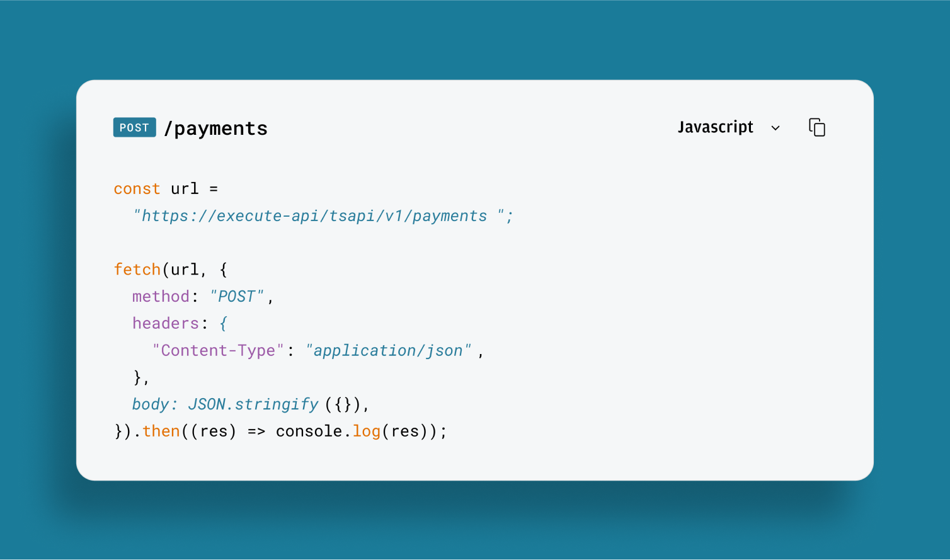Click the headers property name

[165, 323]
